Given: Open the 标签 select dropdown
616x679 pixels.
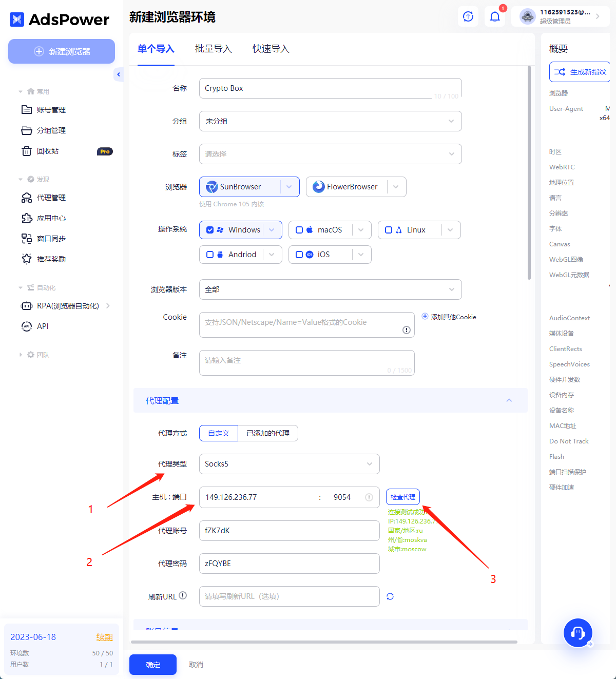Looking at the screenshot, I should pos(331,154).
